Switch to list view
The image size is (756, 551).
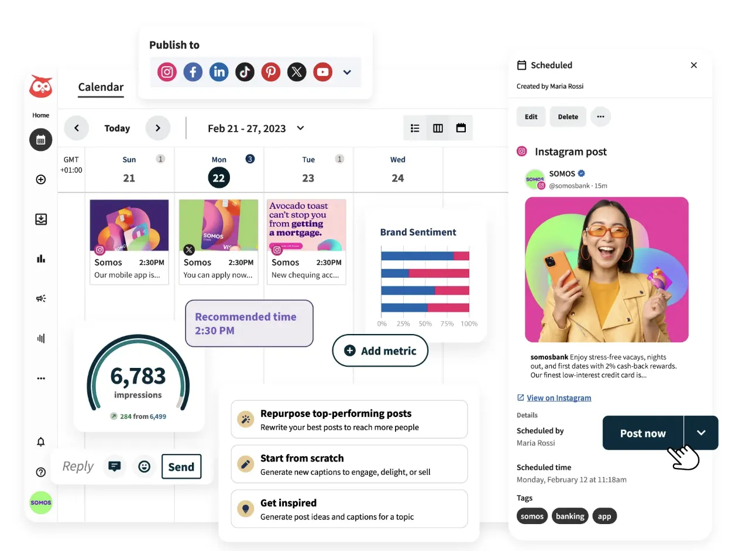coord(415,128)
